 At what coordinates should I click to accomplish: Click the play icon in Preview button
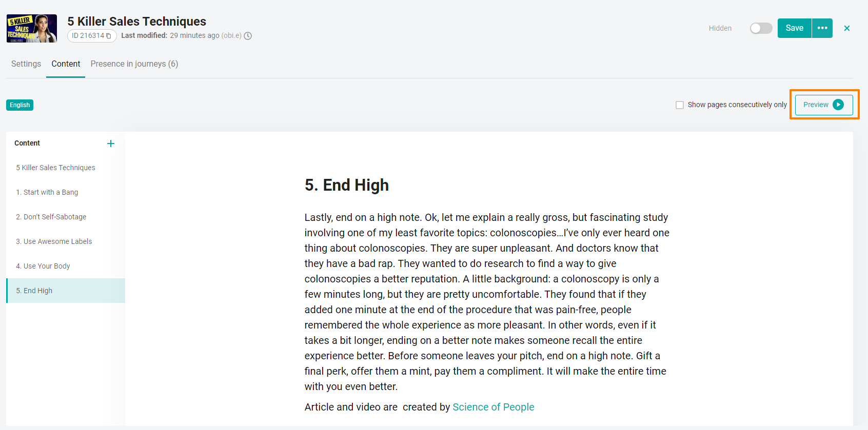point(838,105)
